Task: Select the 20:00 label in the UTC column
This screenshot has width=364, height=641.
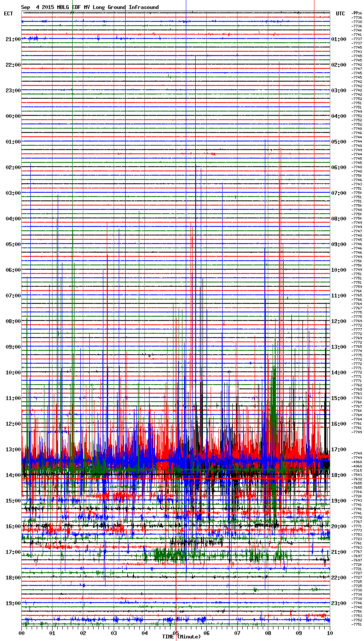Action: point(339,526)
